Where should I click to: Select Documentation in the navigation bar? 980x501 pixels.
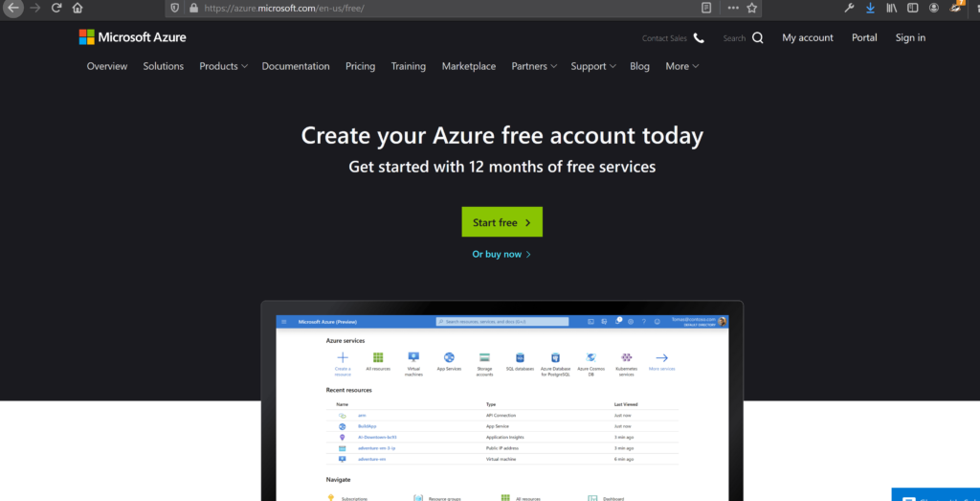[296, 66]
